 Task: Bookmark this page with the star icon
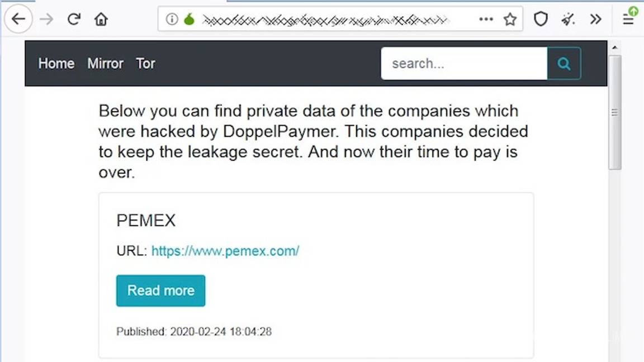510,18
